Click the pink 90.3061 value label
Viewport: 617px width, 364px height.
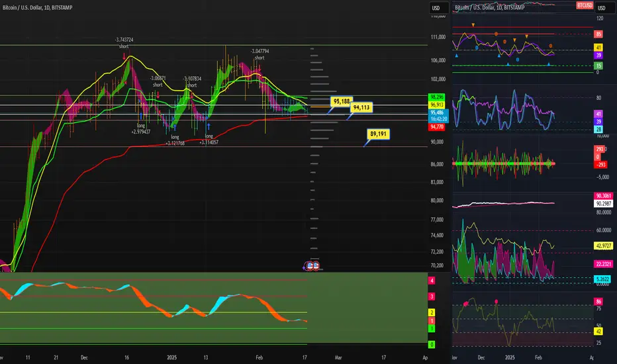(x=604, y=196)
